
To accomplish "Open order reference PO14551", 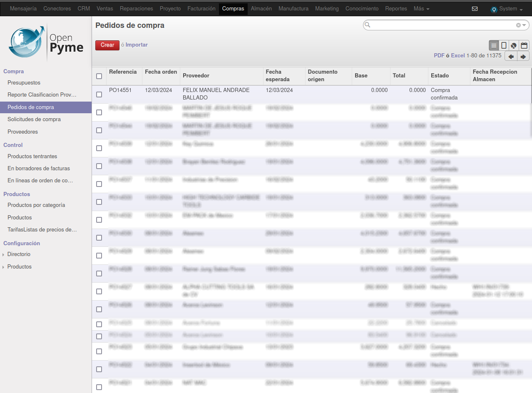I will [x=120, y=90].
